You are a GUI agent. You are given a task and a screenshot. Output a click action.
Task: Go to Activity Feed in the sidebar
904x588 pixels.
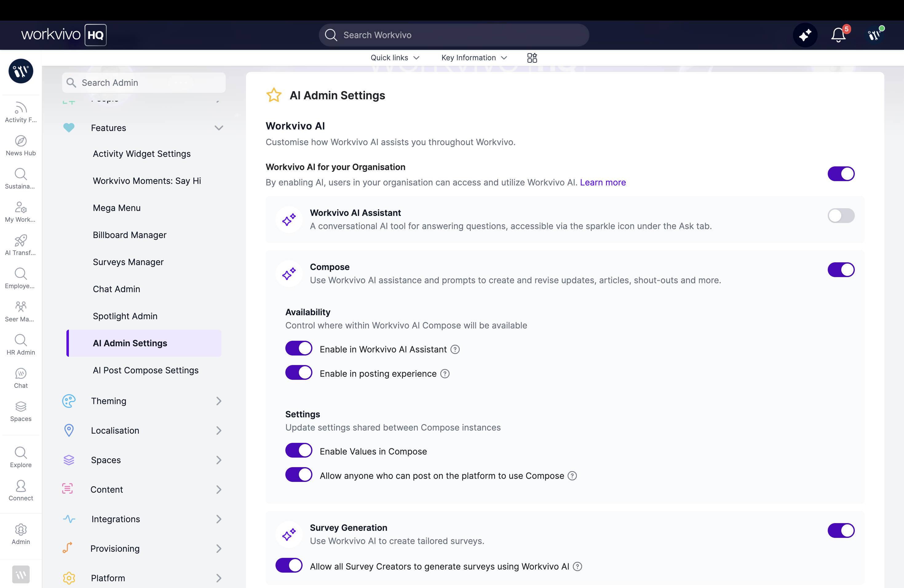(21, 112)
